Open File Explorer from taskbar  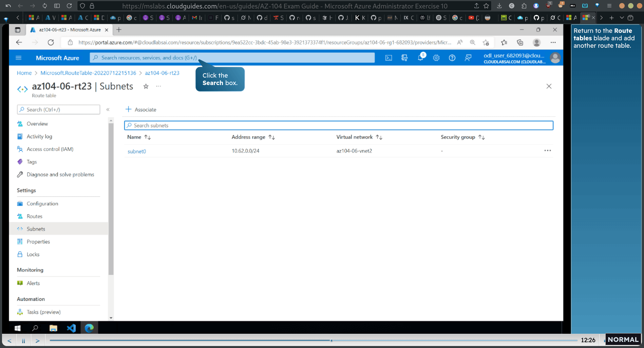tap(53, 328)
